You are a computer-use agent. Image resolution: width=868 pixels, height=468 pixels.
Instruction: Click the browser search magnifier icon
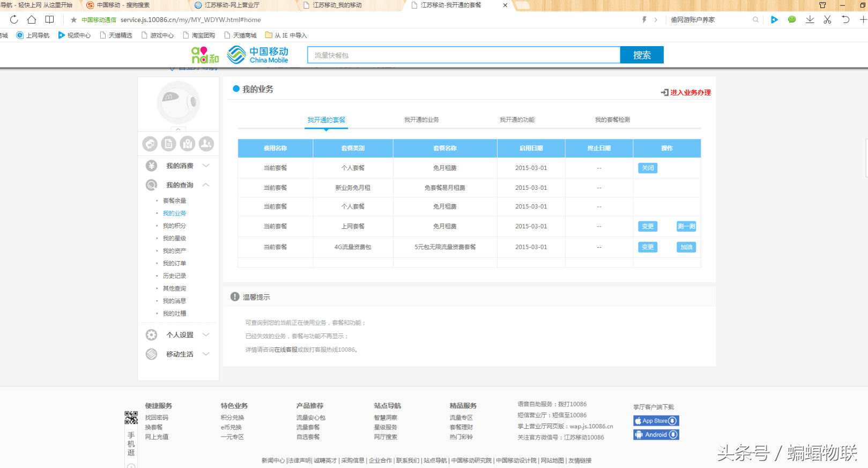pyautogui.click(x=755, y=20)
